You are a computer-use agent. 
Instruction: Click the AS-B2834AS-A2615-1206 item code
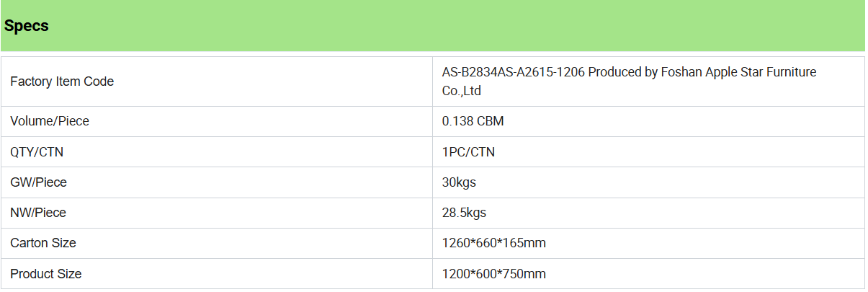(x=514, y=72)
